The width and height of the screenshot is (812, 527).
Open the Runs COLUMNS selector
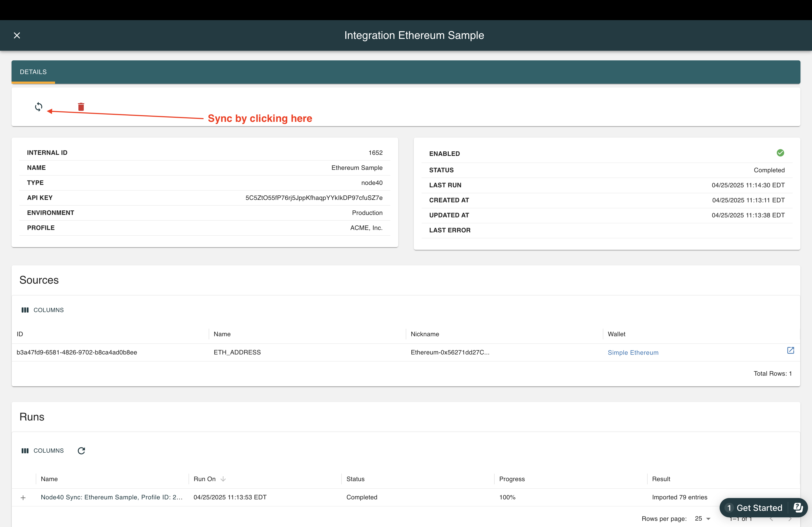click(x=43, y=451)
